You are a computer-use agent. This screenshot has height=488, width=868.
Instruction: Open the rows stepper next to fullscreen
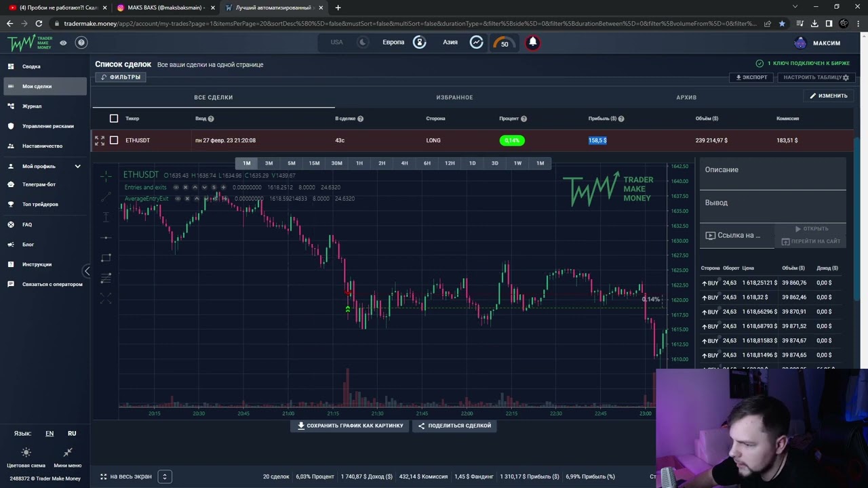(164, 476)
